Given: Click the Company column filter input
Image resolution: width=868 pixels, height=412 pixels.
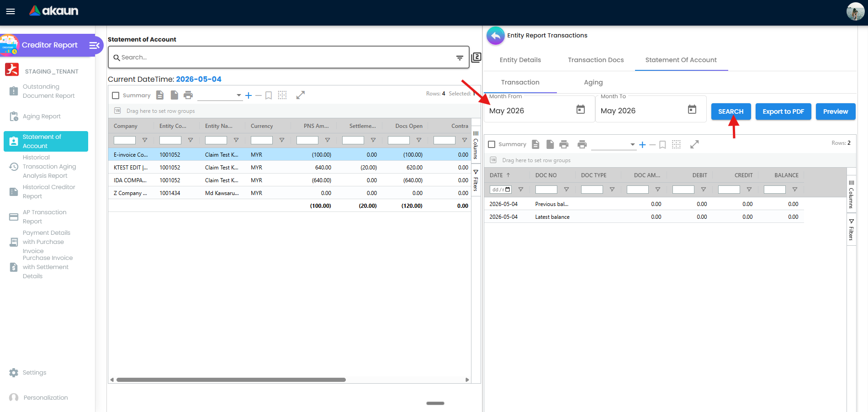Looking at the screenshot, I should 125,140.
